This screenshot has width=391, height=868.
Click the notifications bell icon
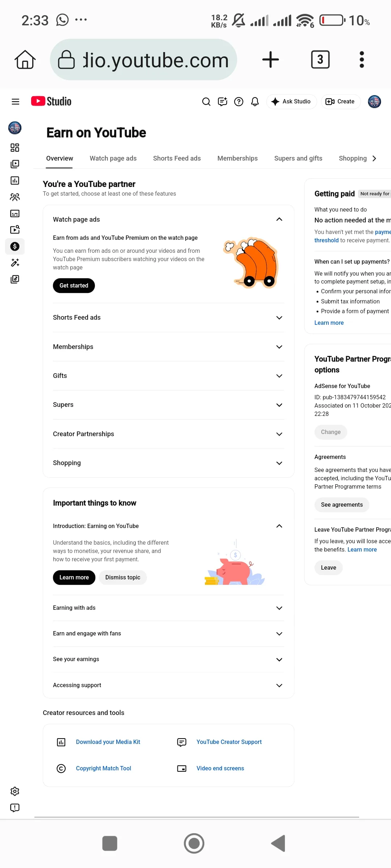[x=255, y=102]
